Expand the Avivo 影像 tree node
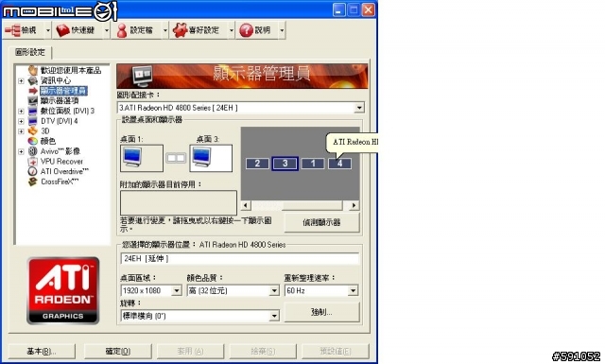Viewport: 605px width, 364px height. click(x=21, y=151)
